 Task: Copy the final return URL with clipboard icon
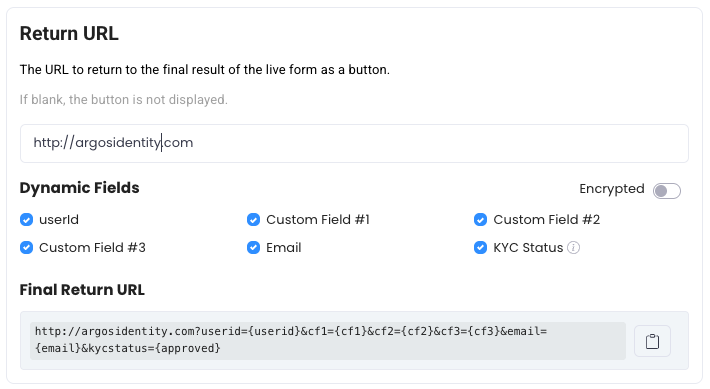tap(652, 341)
